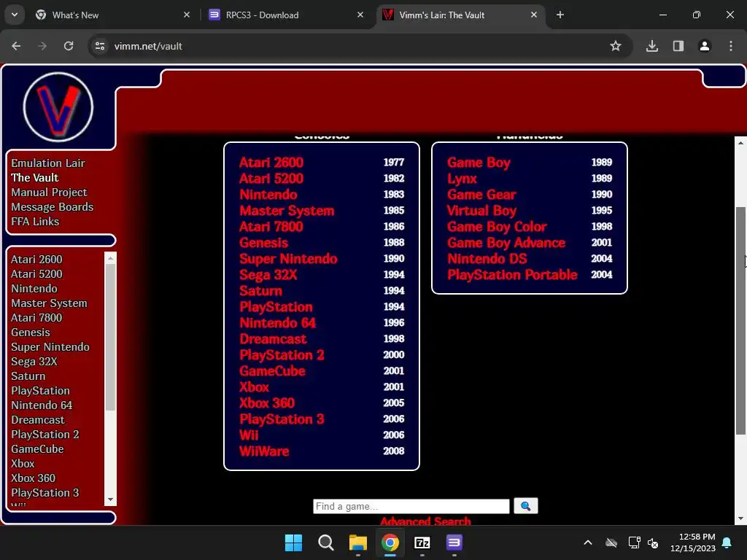747x560 pixels.
Task: Reload the vimm.net page
Action: (69, 46)
